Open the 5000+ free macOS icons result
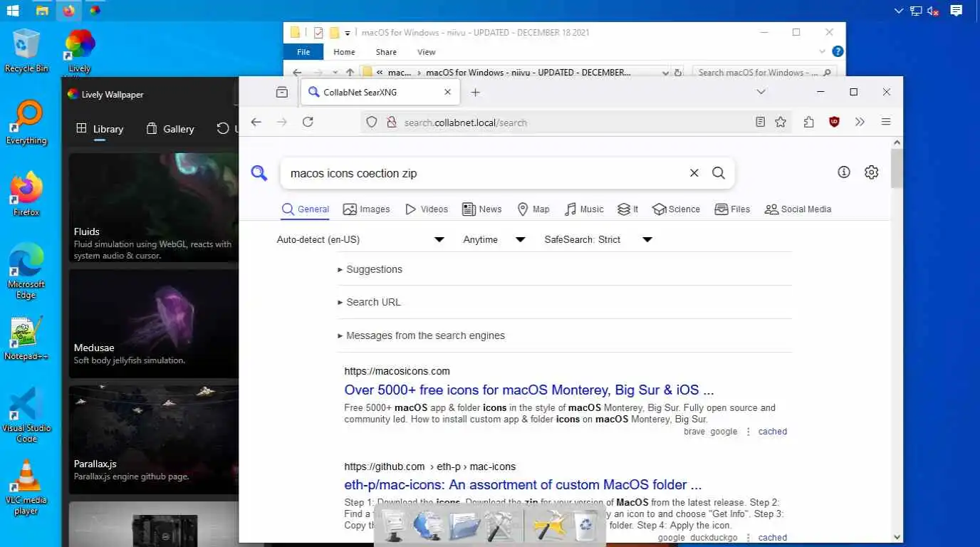The width and height of the screenshot is (980, 547). tap(529, 390)
